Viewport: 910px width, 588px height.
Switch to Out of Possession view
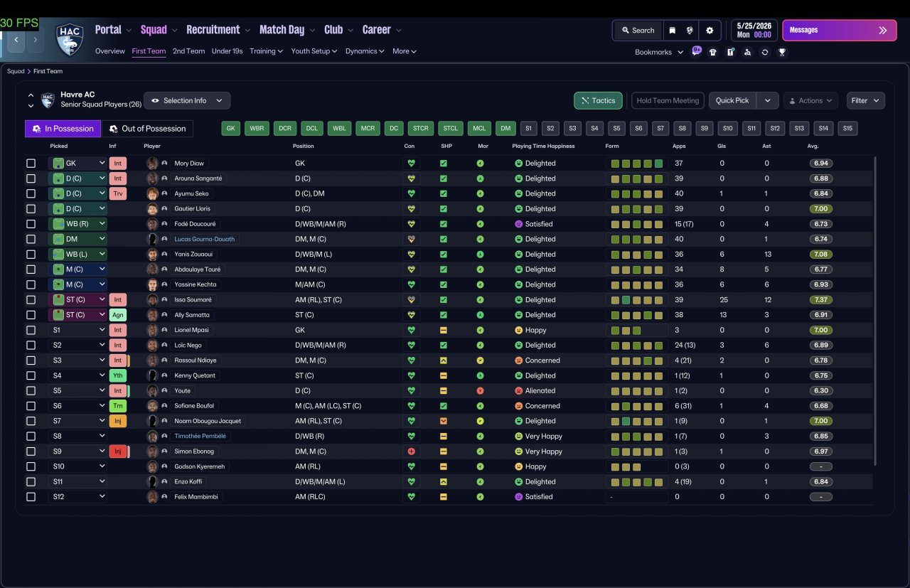[147, 129]
